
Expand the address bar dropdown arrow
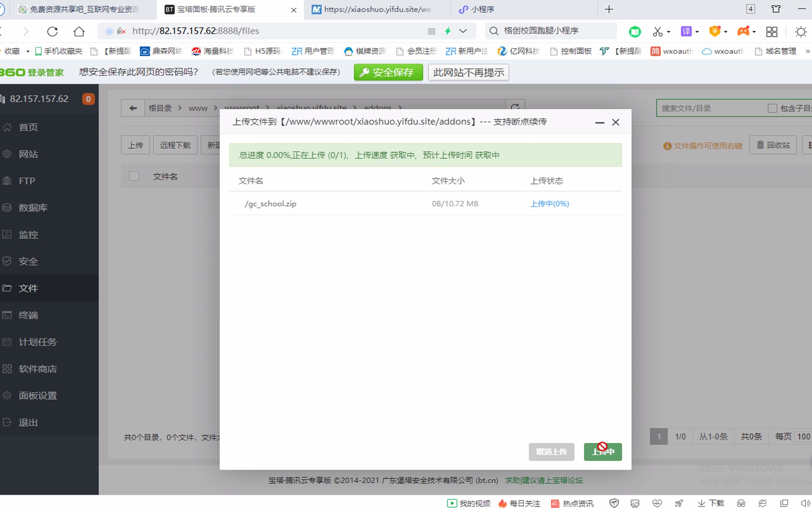coord(463,31)
